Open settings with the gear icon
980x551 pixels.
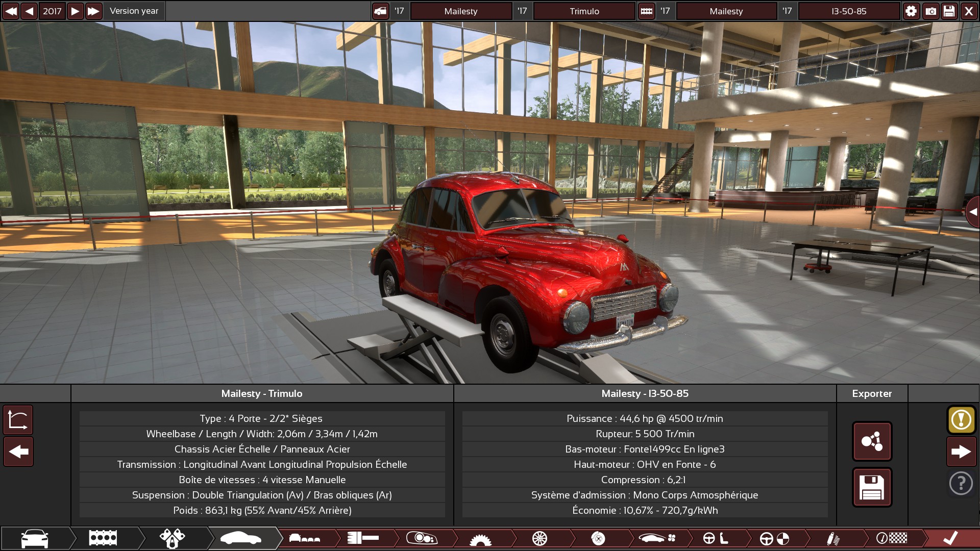pos(911,11)
